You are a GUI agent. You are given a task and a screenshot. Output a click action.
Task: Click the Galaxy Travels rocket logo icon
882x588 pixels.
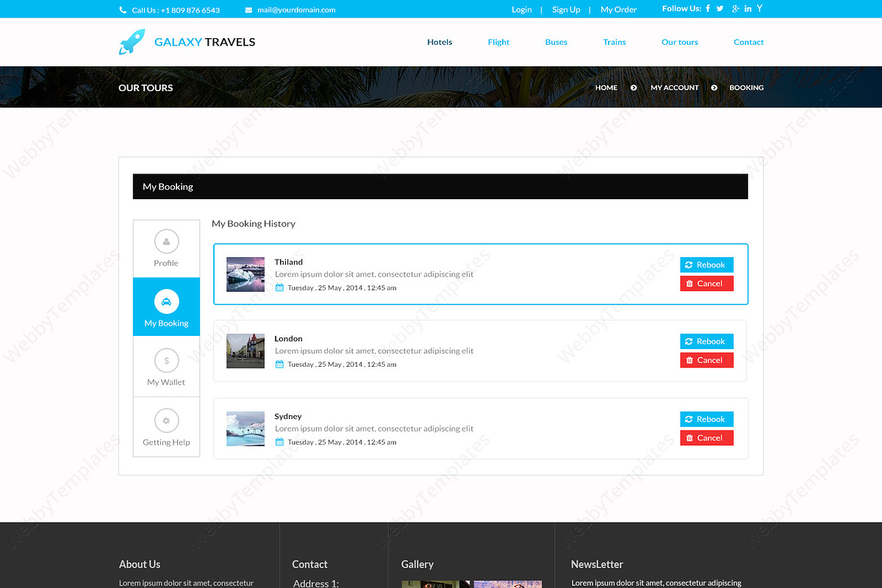(x=132, y=42)
